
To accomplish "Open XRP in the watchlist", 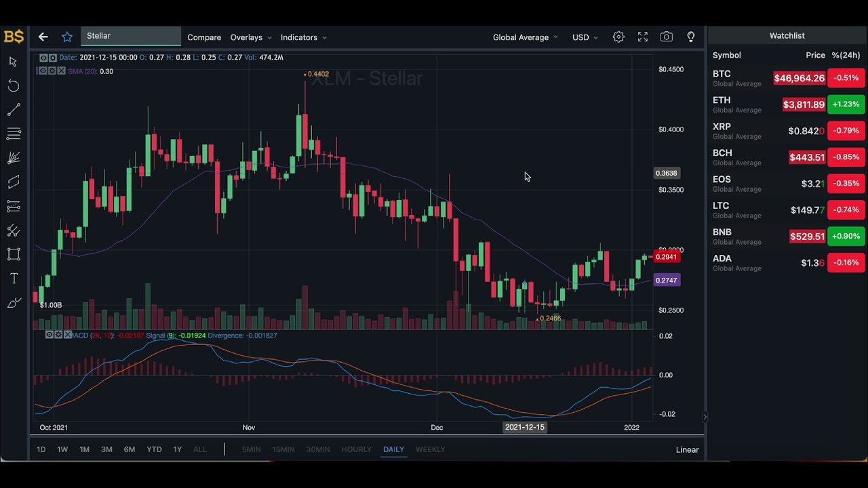I will pos(787,131).
